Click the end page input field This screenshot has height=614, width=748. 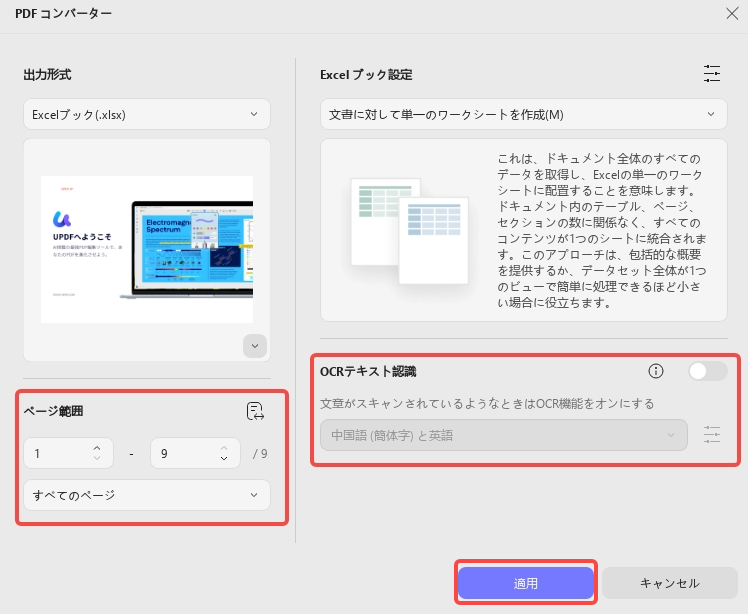click(195, 453)
